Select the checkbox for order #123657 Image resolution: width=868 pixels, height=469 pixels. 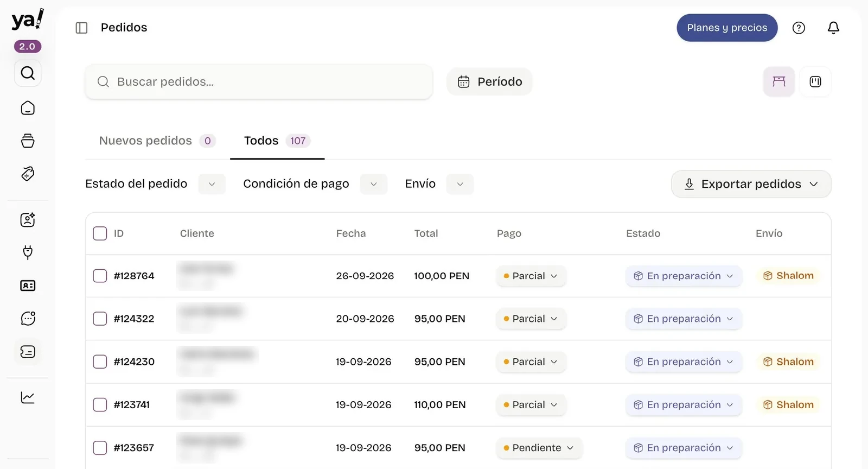tap(100, 448)
